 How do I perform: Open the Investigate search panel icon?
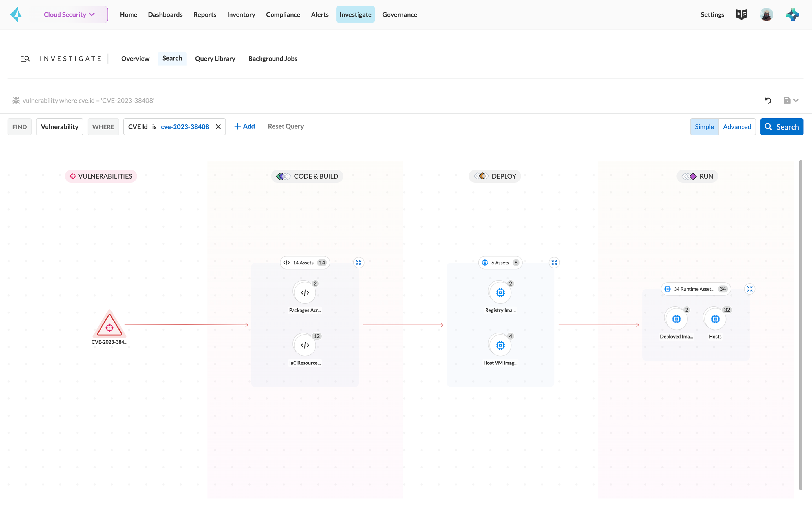point(25,58)
